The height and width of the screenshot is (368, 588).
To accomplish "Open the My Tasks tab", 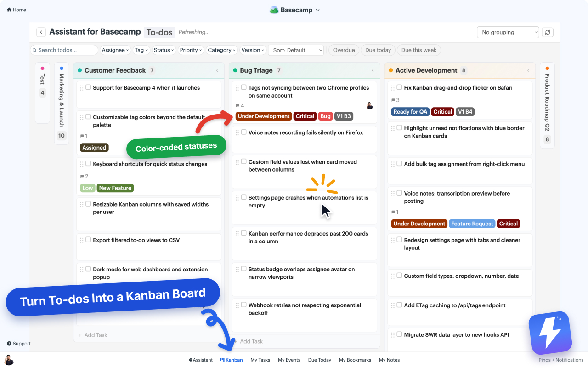I will pyautogui.click(x=260, y=360).
